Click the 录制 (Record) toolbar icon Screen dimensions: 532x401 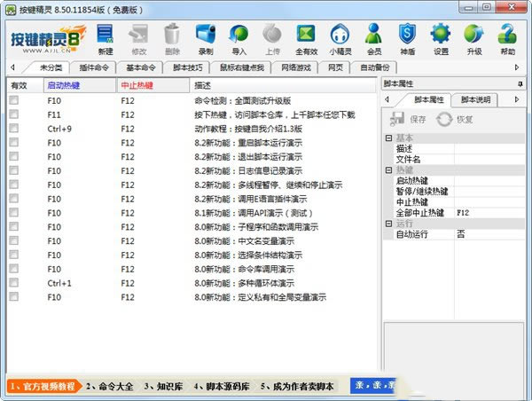pyautogui.click(x=205, y=39)
